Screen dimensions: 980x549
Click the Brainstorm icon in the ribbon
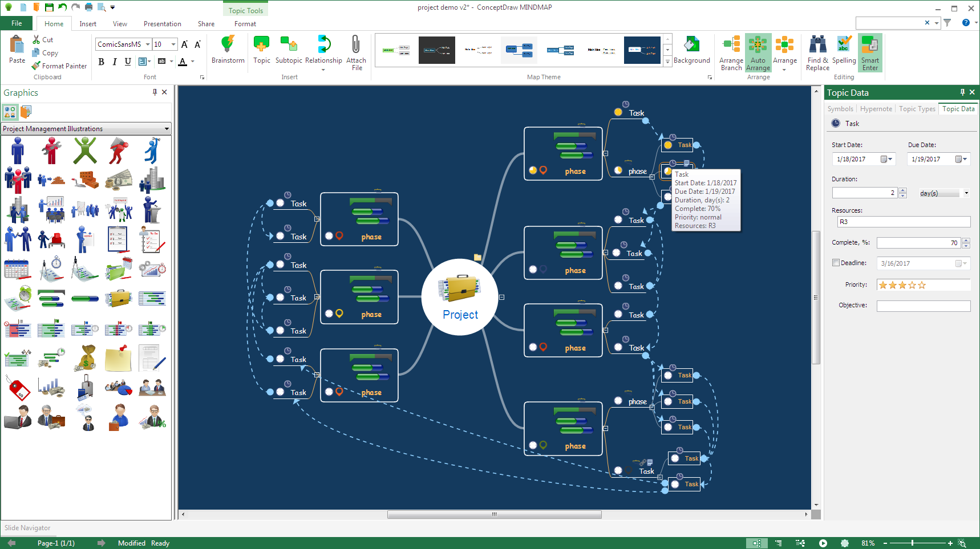(x=228, y=50)
